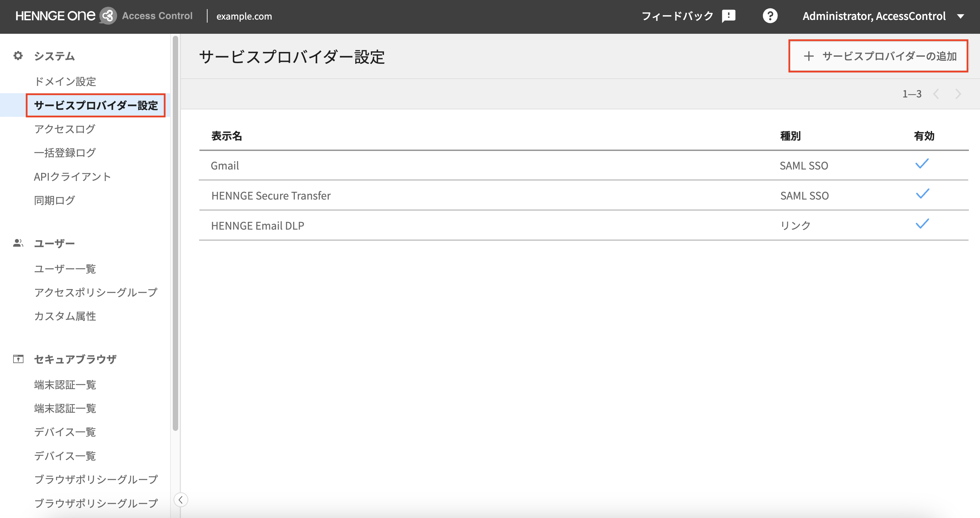Open アクセスログ from the sidebar
The image size is (980, 518).
coord(65,129)
